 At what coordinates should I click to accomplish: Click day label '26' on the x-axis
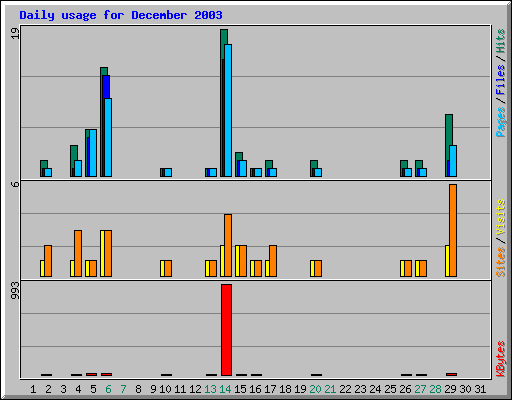coord(405,389)
